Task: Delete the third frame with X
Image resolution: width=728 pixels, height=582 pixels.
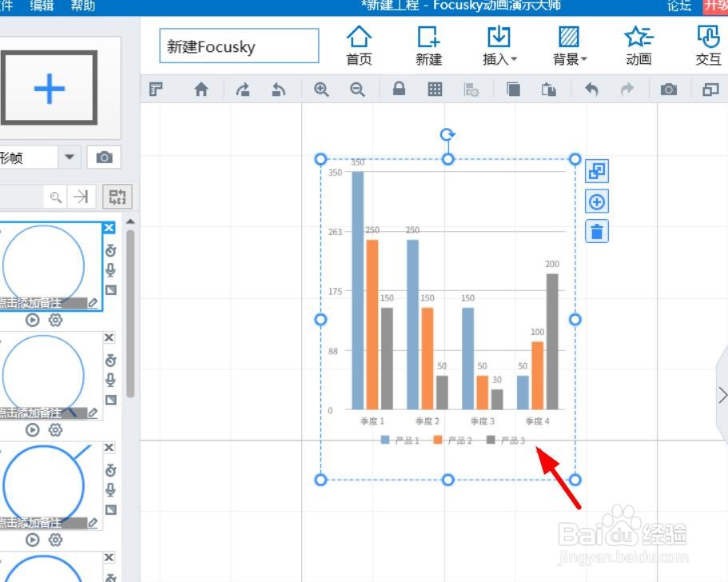Action: tap(109, 448)
